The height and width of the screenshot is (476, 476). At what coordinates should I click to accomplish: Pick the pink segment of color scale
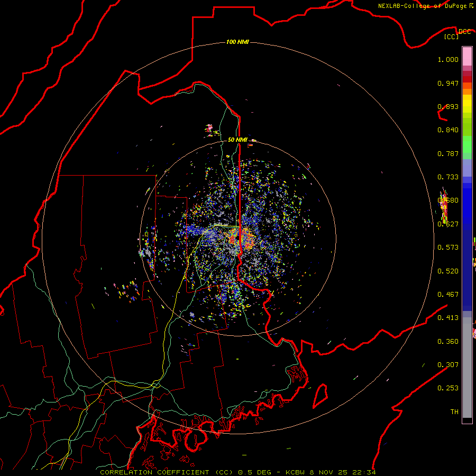coord(467,57)
